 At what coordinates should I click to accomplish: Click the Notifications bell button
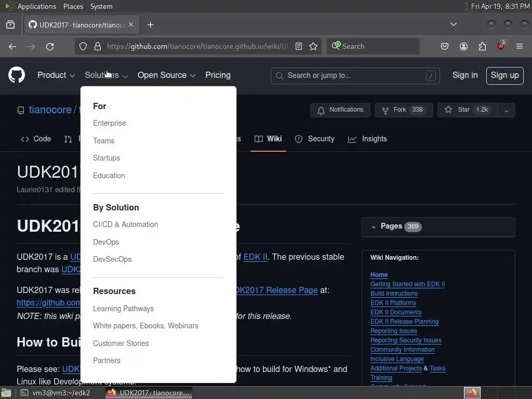(340, 110)
